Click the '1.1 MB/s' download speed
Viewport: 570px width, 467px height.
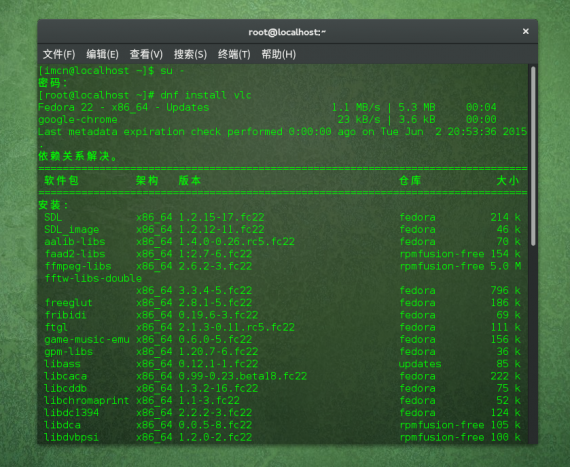click(356, 108)
